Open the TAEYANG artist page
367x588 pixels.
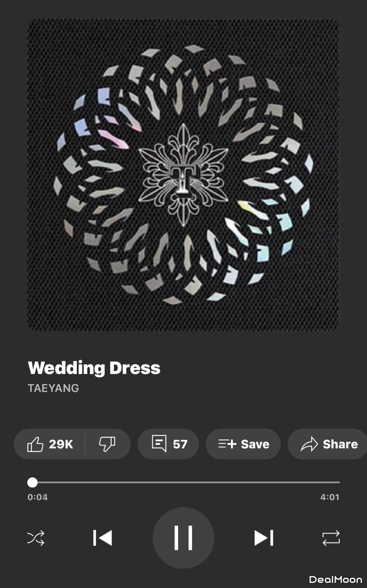pyautogui.click(x=53, y=388)
